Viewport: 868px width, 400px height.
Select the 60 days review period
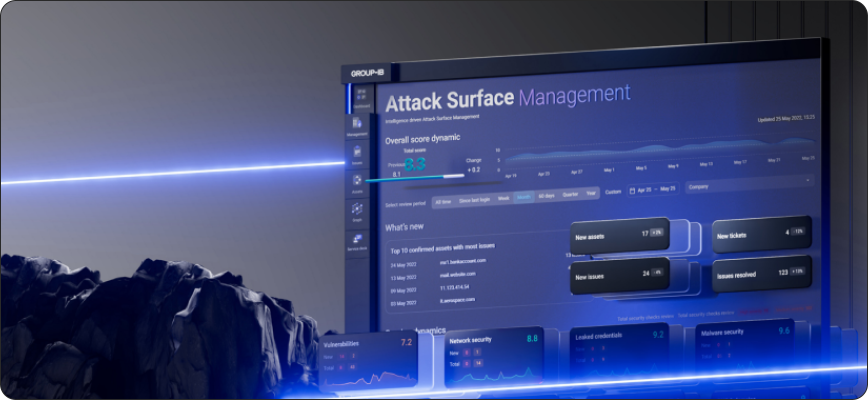546,195
